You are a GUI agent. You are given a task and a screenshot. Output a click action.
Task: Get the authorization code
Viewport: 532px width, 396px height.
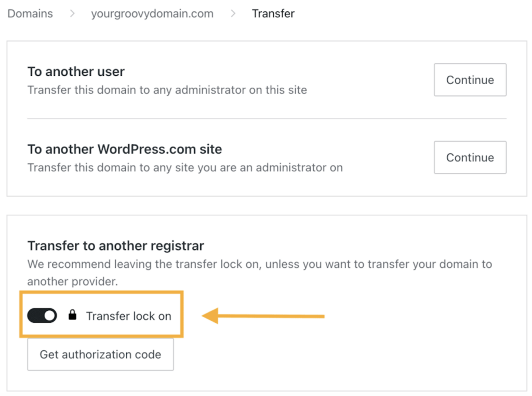point(100,354)
